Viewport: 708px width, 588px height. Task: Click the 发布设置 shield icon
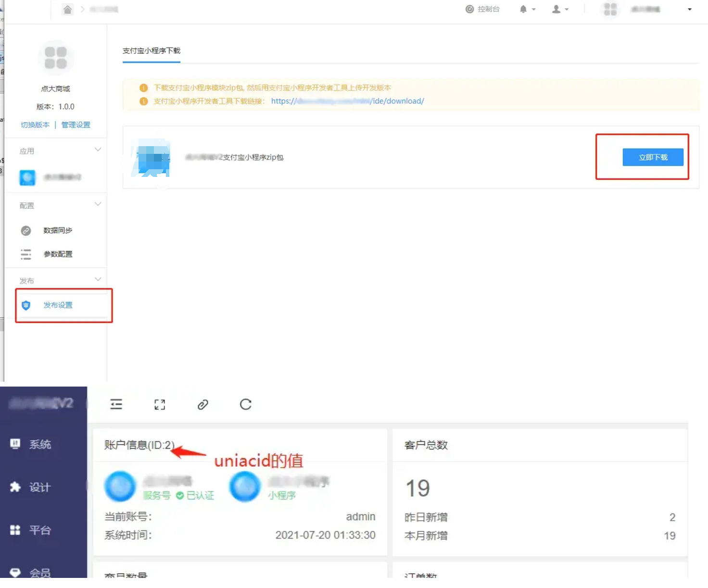(26, 305)
